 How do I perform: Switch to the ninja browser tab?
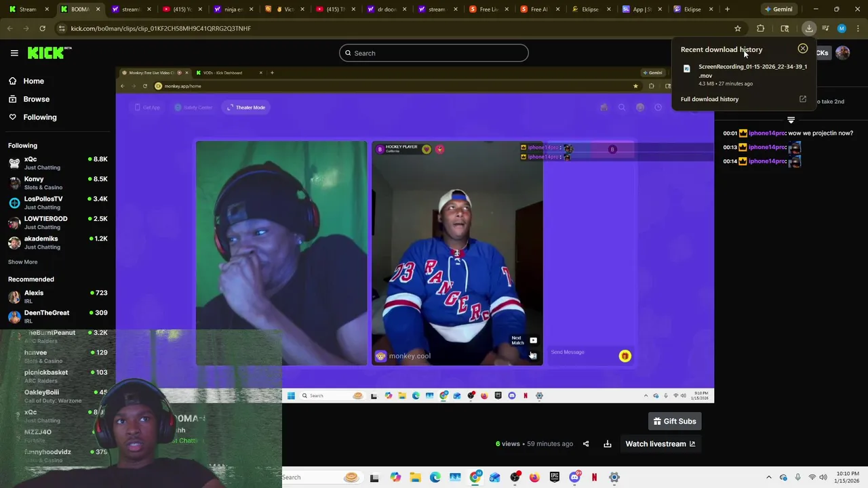234,9
